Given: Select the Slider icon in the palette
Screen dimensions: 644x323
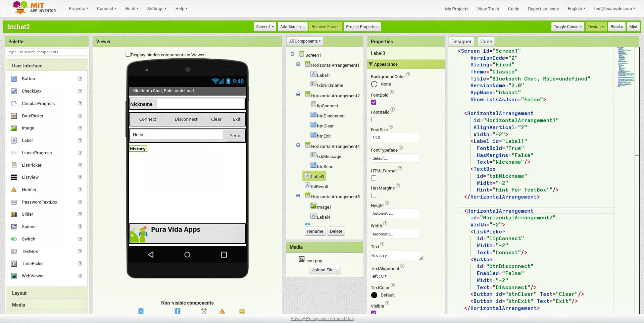Looking at the screenshot, I should point(14,214).
